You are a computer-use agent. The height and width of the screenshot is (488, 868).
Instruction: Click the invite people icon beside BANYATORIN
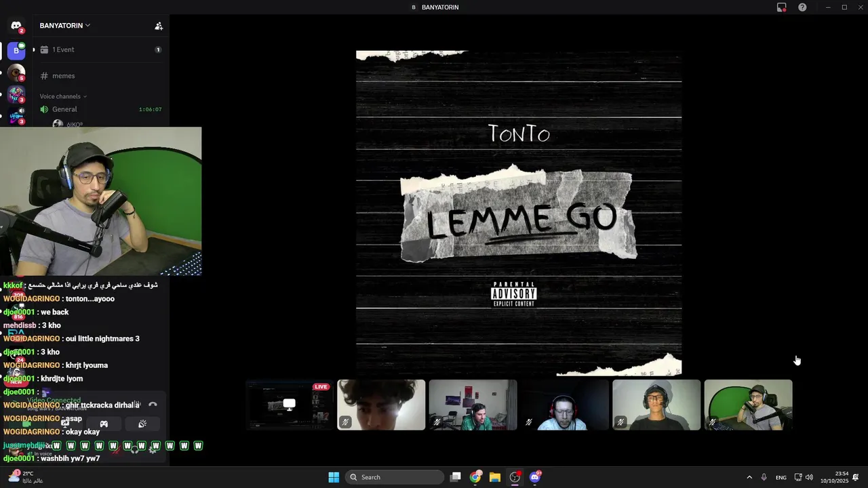(159, 26)
